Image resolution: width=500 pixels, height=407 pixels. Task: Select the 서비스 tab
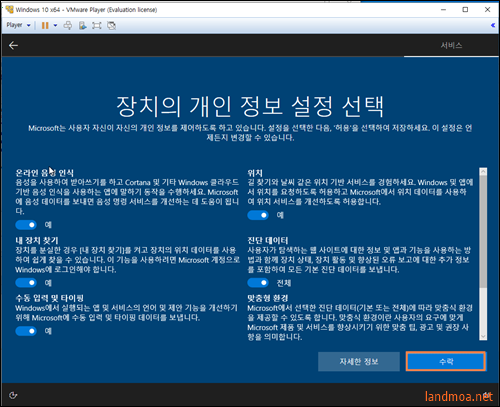pos(451,45)
